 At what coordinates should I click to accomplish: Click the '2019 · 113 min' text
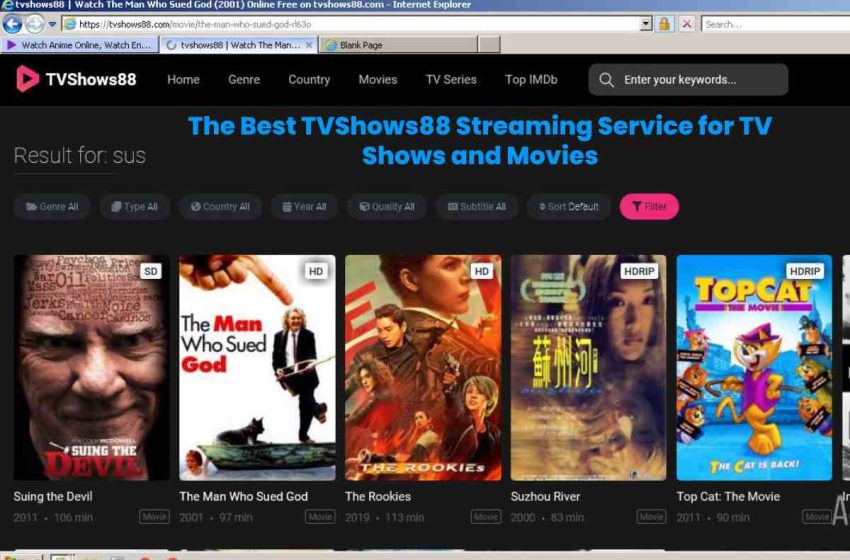point(384,518)
